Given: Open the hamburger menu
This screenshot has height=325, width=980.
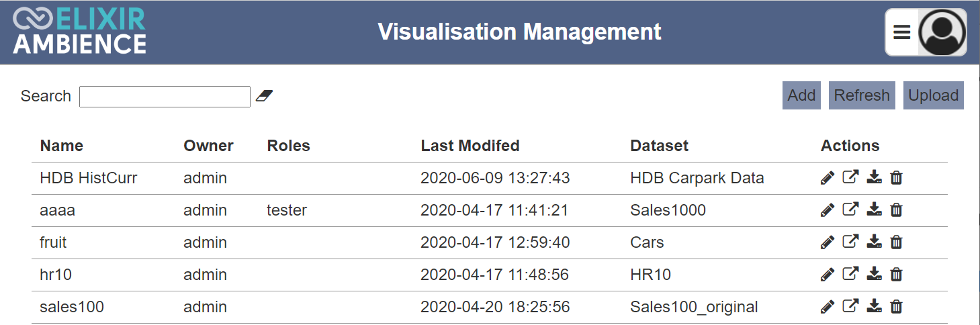Looking at the screenshot, I should point(902,32).
